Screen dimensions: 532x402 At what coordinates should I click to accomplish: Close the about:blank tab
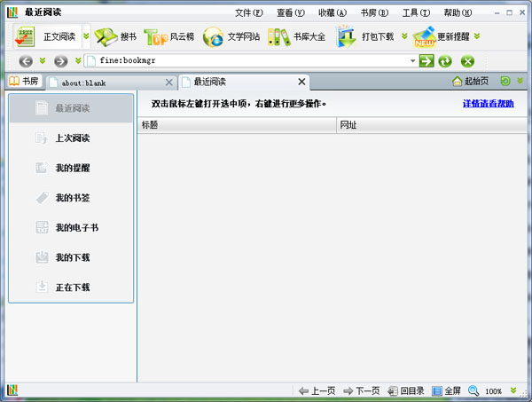click(x=169, y=83)
